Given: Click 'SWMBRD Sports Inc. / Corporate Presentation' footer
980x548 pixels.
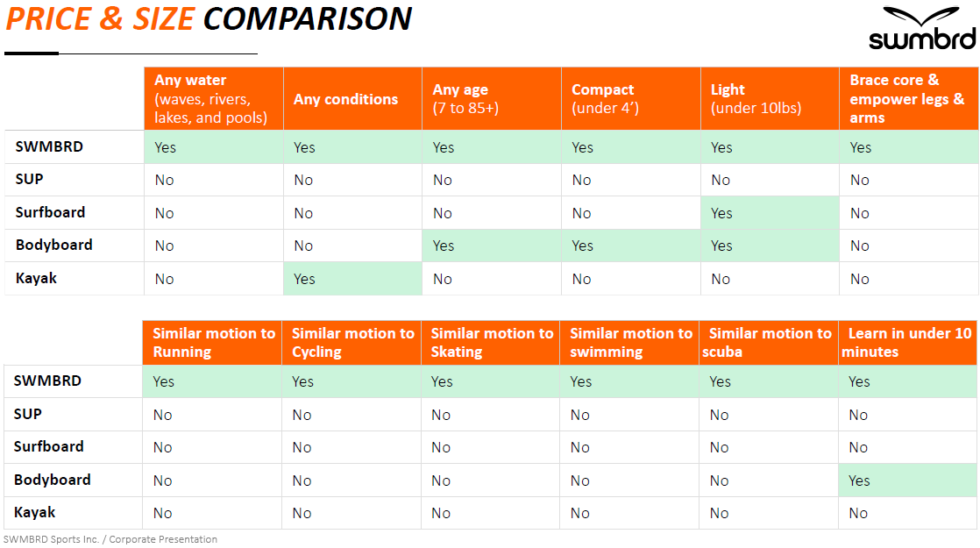Looking at the screenshot, I should pos(110,539).
